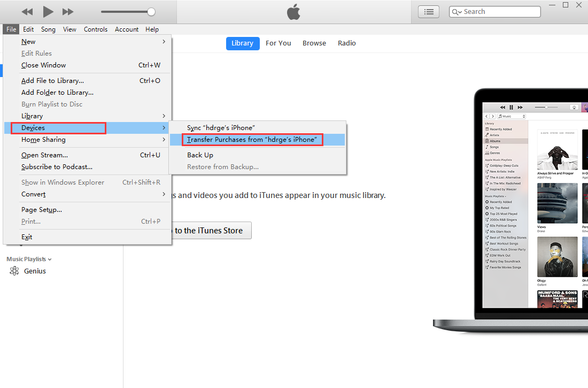Open the Controls menu
Viewport: 588px width, 388px height.
96,29
